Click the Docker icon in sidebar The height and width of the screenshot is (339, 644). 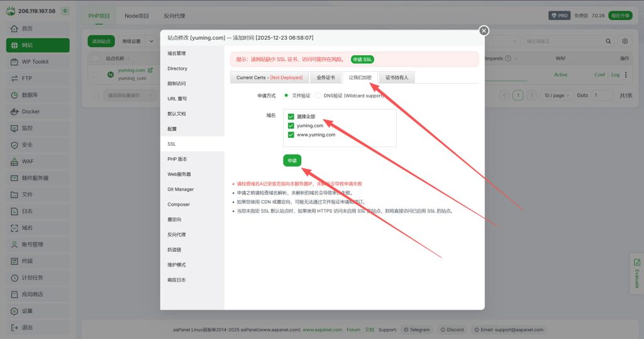[x=14, y=112]
